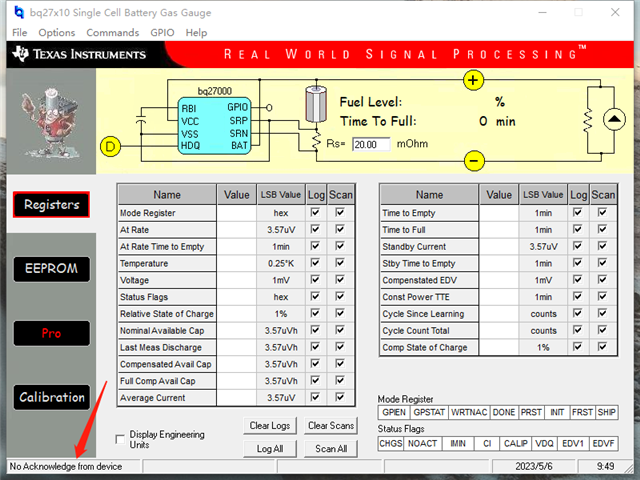The image size is (640, 480).
Task: Click the PRST mode register bit
Action: (x=531, y=412)
